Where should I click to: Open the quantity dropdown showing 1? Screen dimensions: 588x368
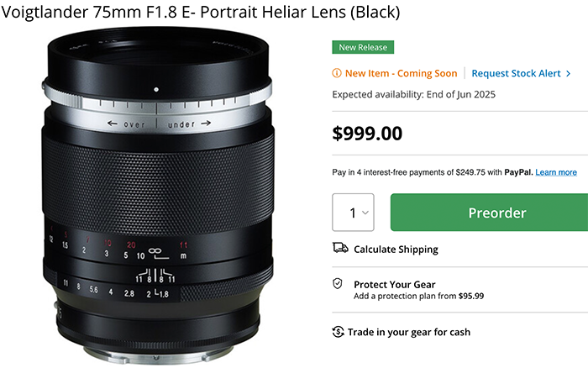tap(353, 213)
